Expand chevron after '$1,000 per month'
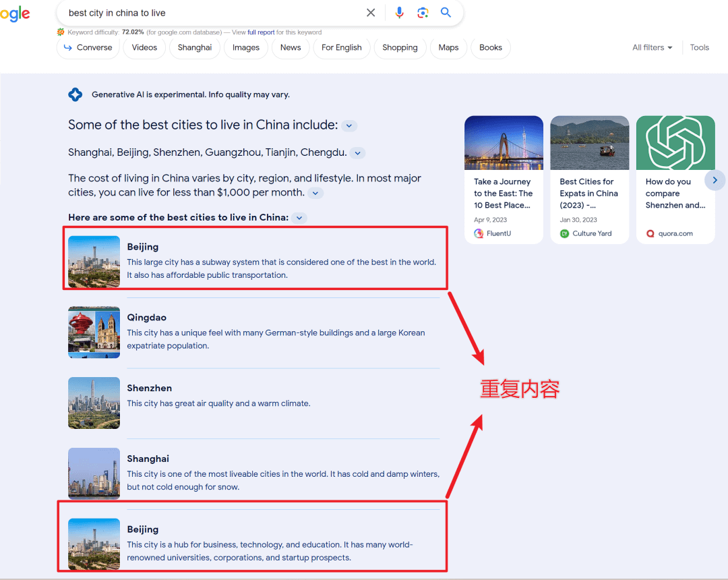 point(315,193)
